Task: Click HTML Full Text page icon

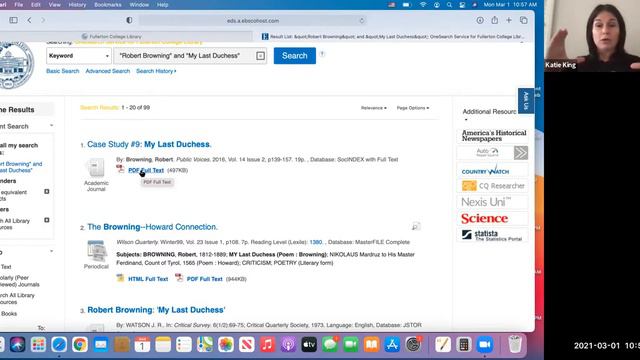Action: [120, 278]
